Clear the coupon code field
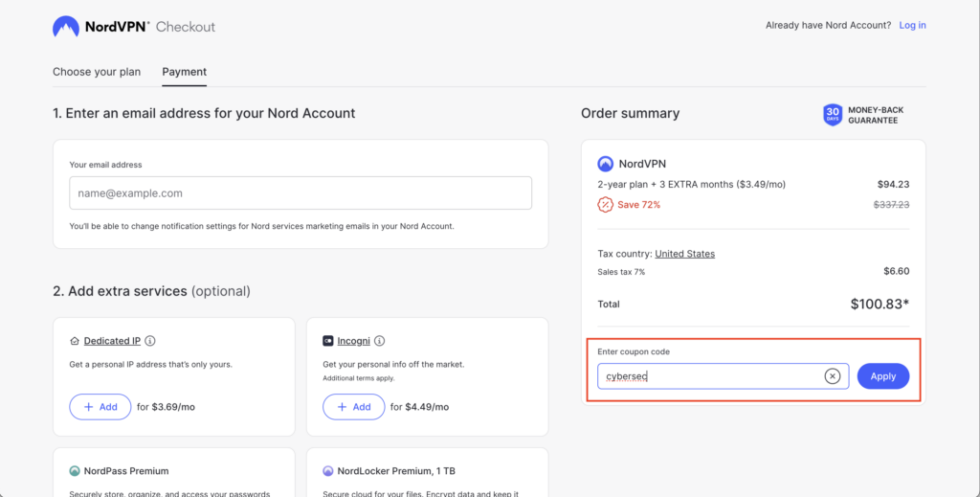 [833, 376]
